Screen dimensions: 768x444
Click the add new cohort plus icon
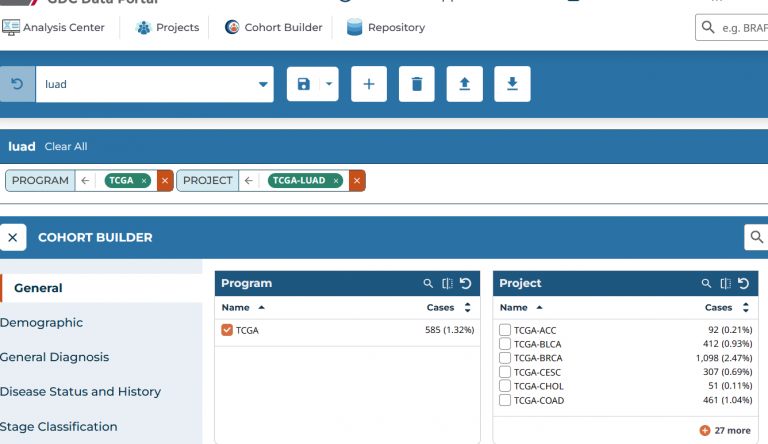click(368, 84)
